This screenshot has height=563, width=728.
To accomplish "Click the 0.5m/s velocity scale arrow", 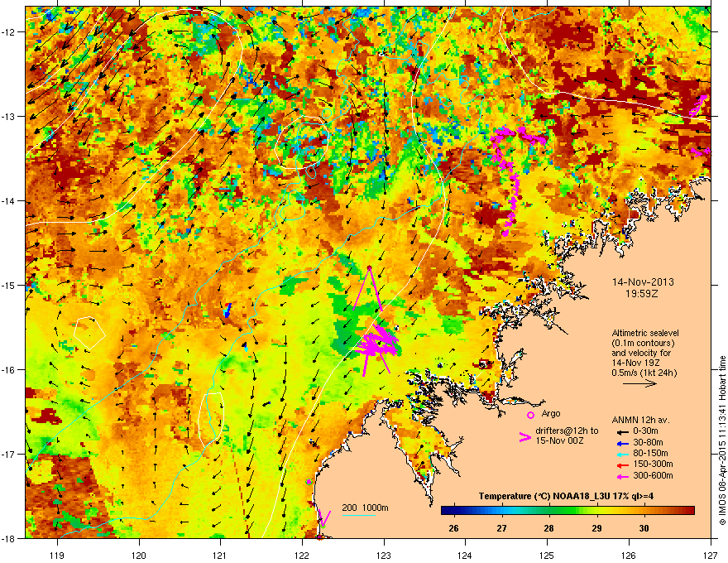I will pyautogui.click(x=639, y=383).
